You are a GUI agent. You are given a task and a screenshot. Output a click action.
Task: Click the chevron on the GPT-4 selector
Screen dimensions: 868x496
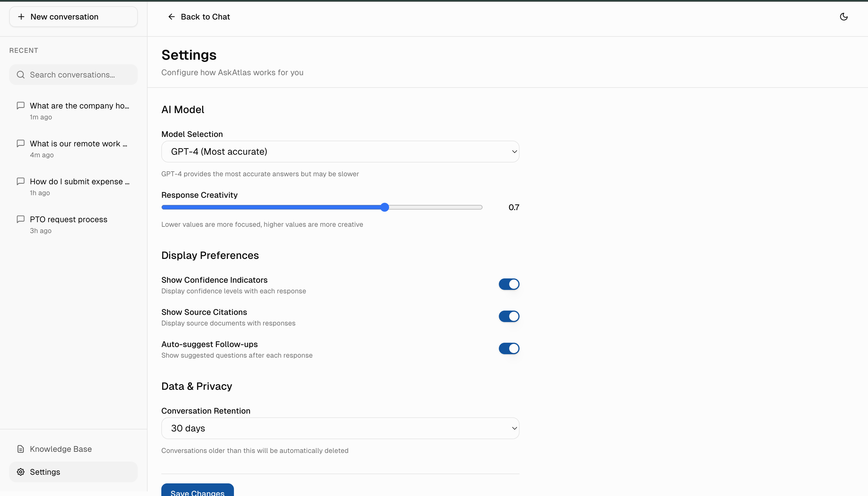click(514, 152)
